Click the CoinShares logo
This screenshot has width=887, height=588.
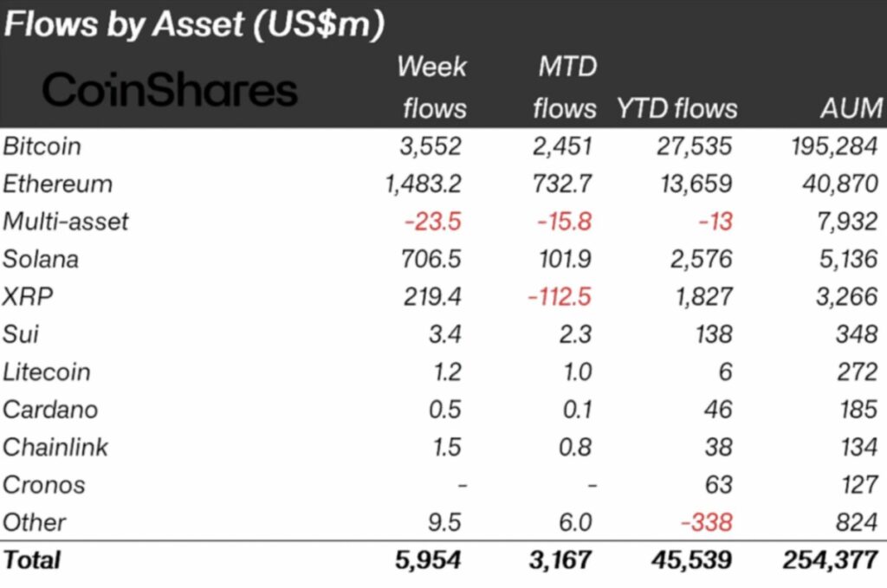(x=170, y=90)
